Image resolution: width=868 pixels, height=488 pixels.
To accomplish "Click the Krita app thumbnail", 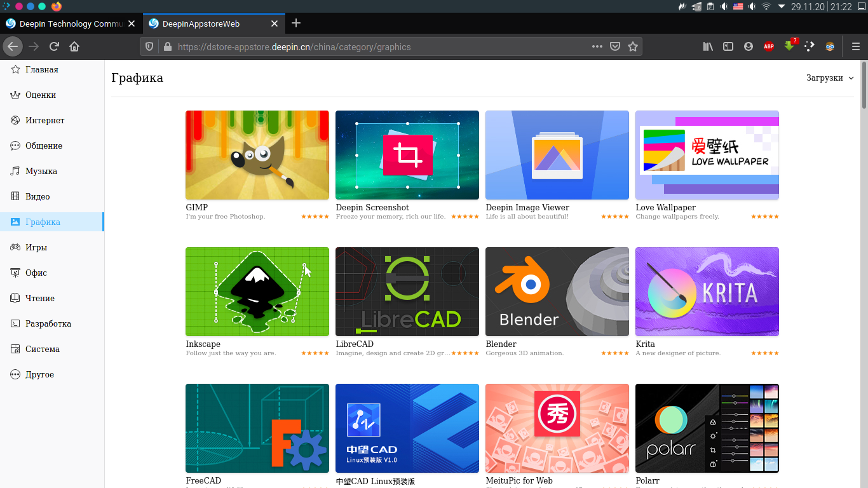I will click(707, 292).
